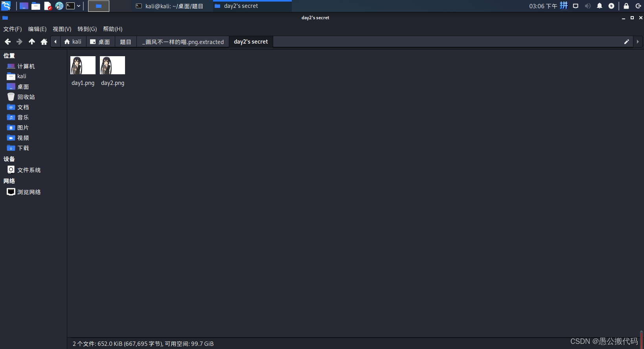
Task: Click the _画风不一样的喵.png.extracted breadcrumb
Action: pyautogui.click(x=183, y=42)
